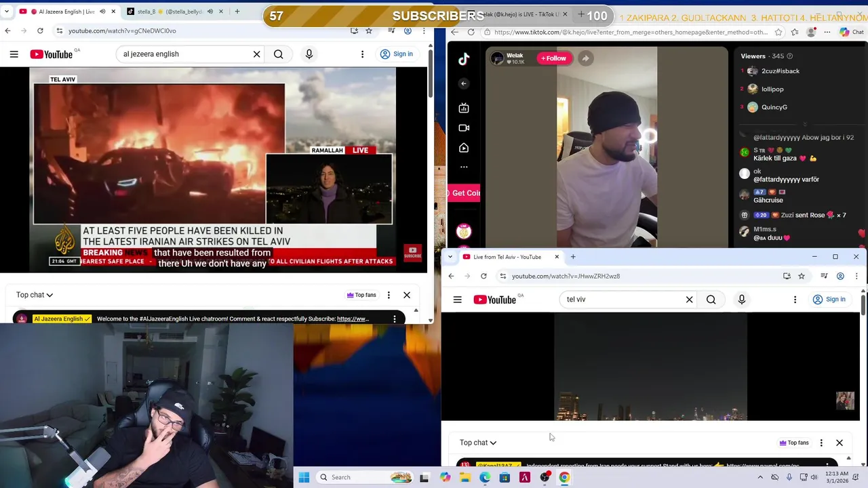Open Top fans in Tel Aviv chat
Viewport: 868px width, 488px height.
794,443
